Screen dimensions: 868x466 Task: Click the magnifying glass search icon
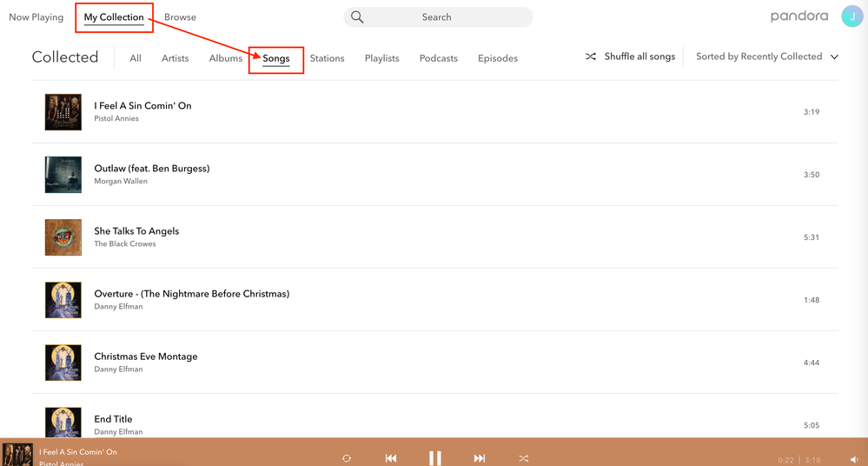click(357, 17)
